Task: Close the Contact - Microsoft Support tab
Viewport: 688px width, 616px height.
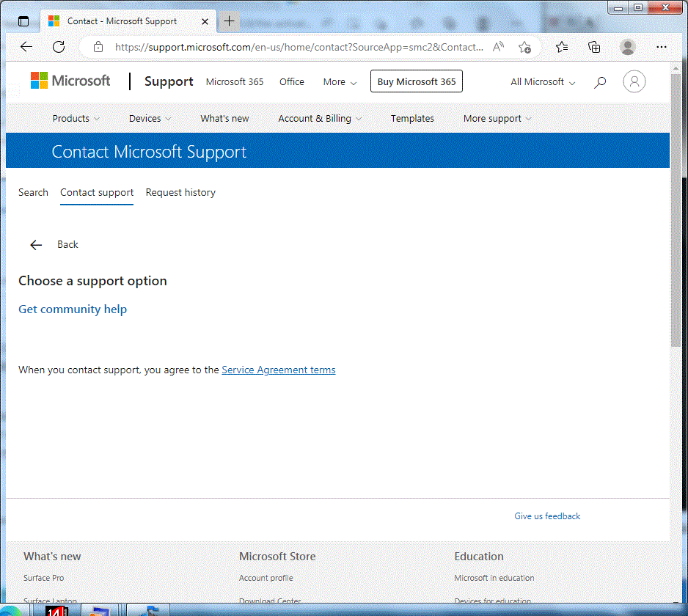Action: (205, 21)
